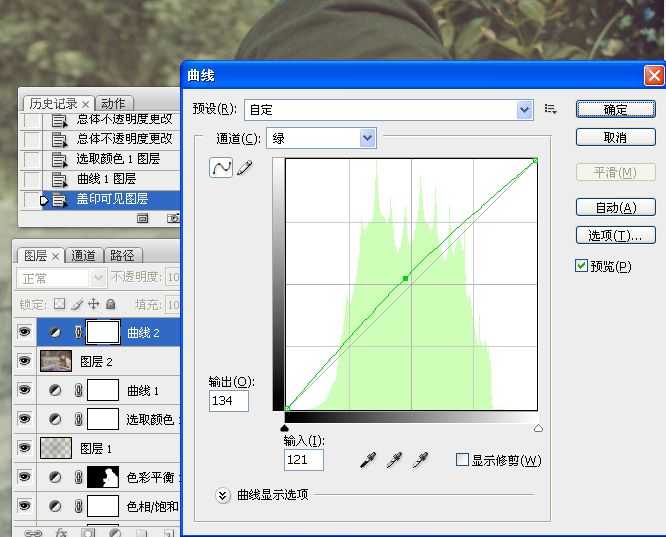Click the lock all padlock icon

[110, 304]
